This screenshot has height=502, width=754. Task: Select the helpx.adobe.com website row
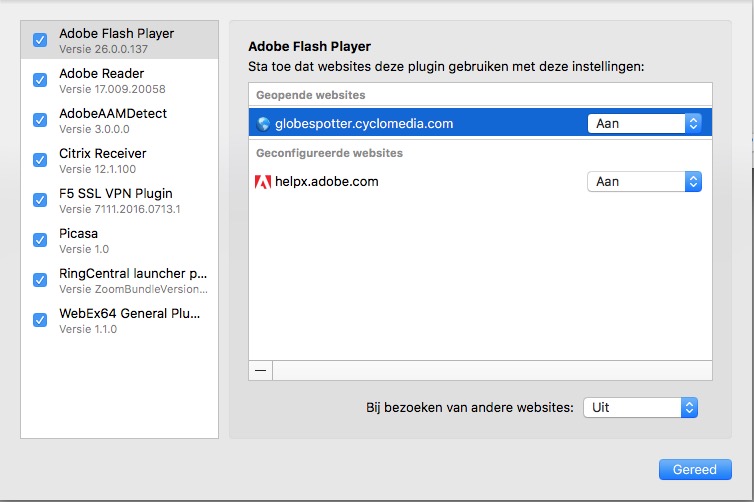420,182
